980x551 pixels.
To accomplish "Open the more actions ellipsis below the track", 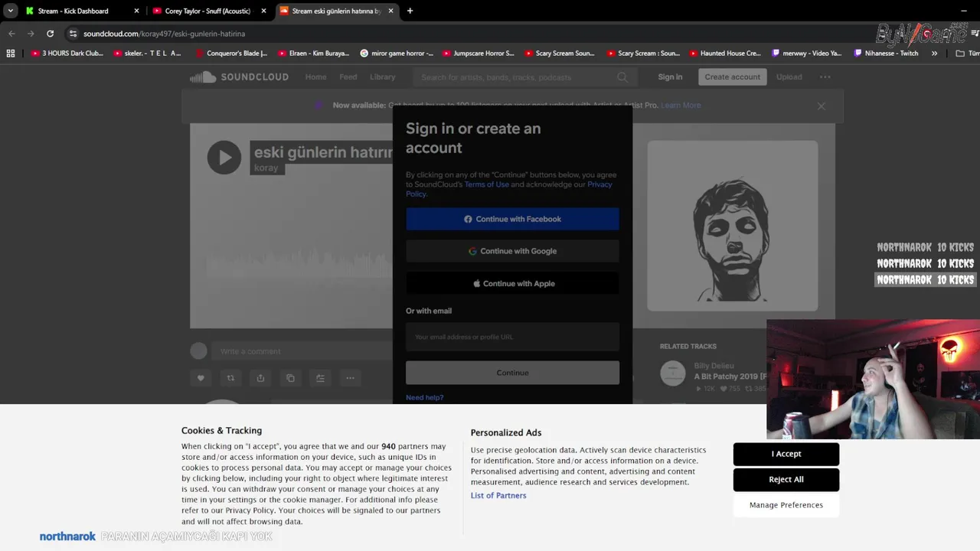I will point(350,378).
